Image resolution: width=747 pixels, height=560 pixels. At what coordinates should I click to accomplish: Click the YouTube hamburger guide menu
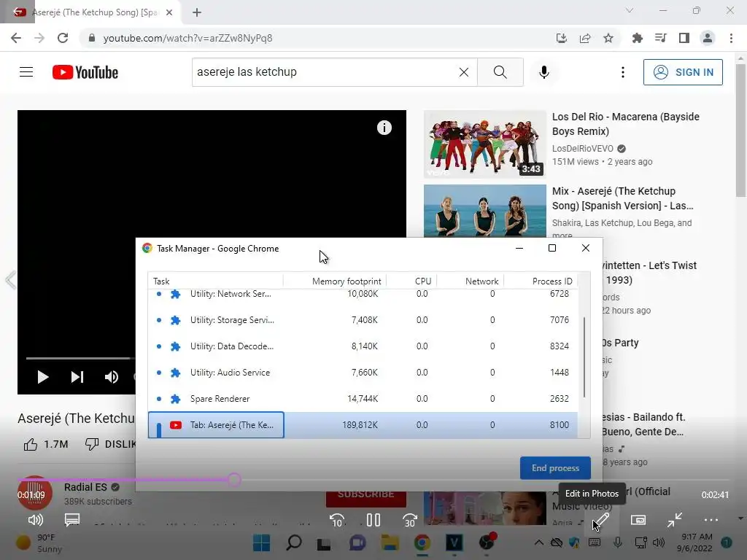26,72
